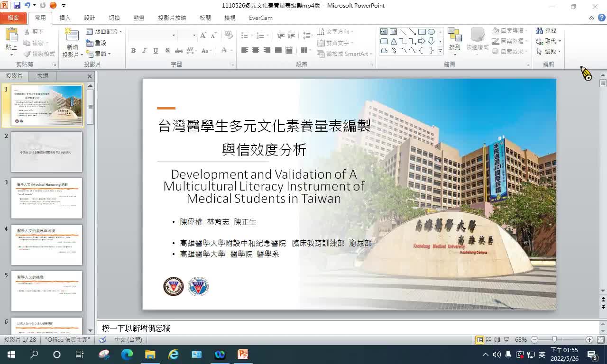Click the zoom slider handle
This screenshot has width=607, height=364.
pos(554,340)
